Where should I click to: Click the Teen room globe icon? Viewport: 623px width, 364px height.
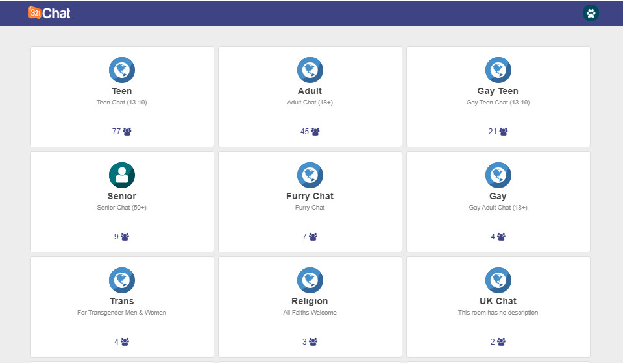coord(122,70)
